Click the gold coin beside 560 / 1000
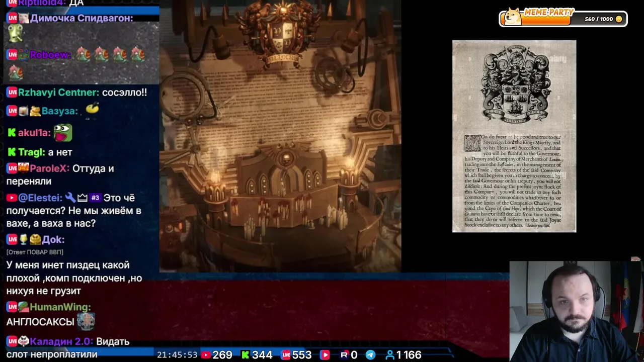644x362 pixels. pos(619,19)
